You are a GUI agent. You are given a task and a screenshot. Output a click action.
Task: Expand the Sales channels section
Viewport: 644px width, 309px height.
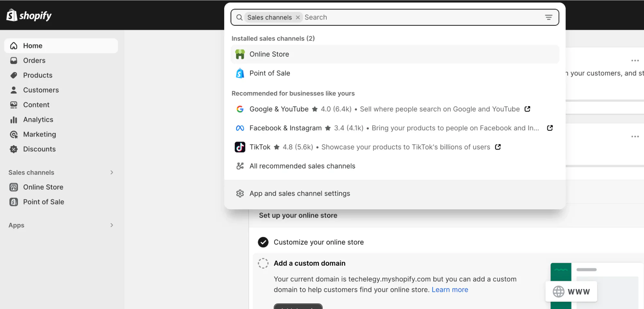pyautogui.click(x=111, y=172)
